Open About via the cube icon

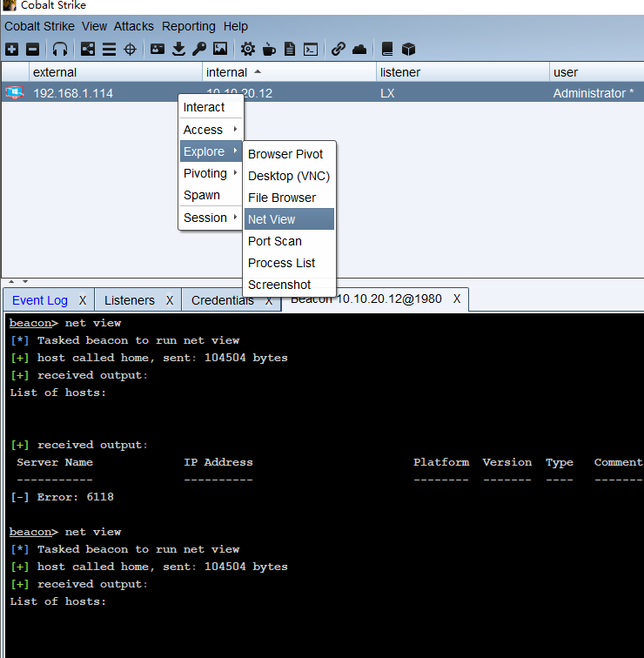(x=408, y=49)
